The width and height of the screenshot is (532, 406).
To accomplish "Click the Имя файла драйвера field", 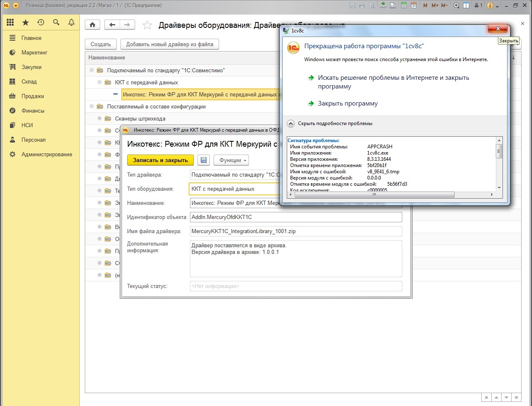I will click(x=296, y=231).
